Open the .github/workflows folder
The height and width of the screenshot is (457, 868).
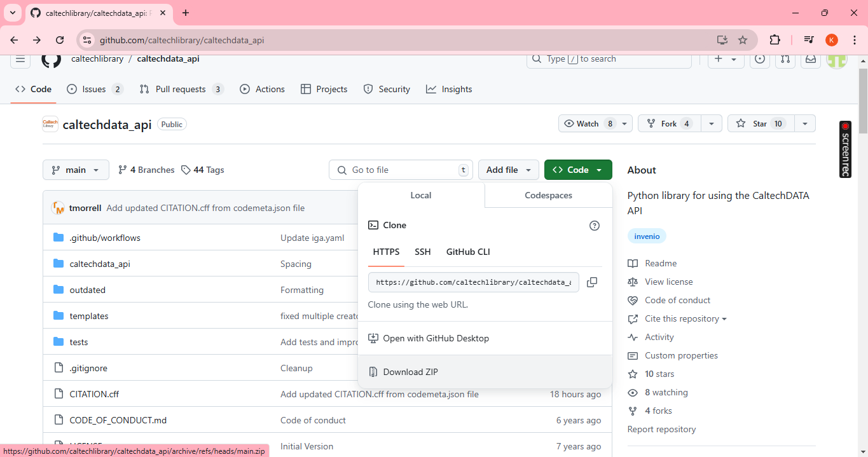tap(105, 238)
